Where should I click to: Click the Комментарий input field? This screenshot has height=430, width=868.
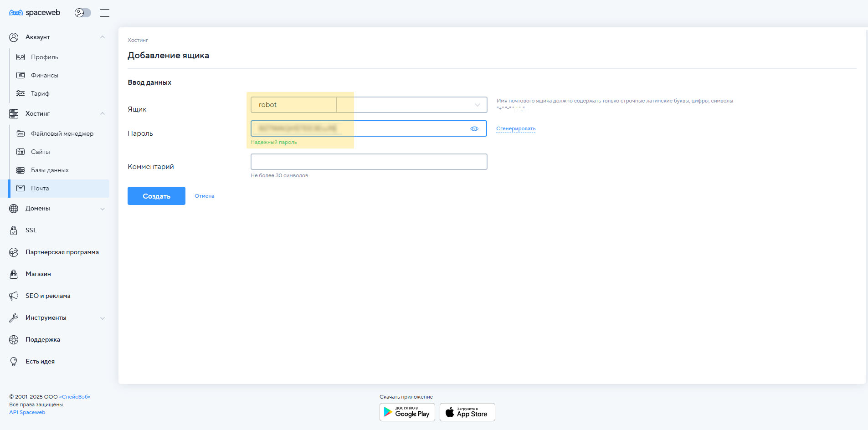point(369,162)
